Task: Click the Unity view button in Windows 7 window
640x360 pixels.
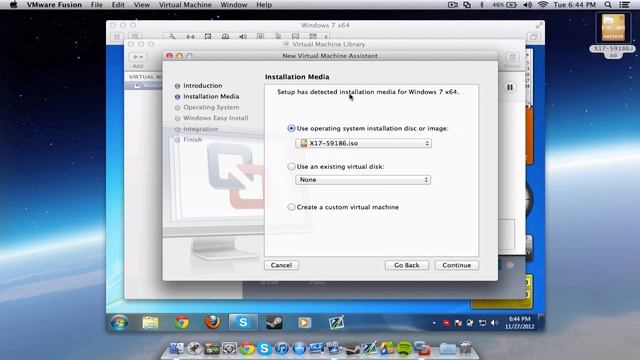Action: coord(533,37)
